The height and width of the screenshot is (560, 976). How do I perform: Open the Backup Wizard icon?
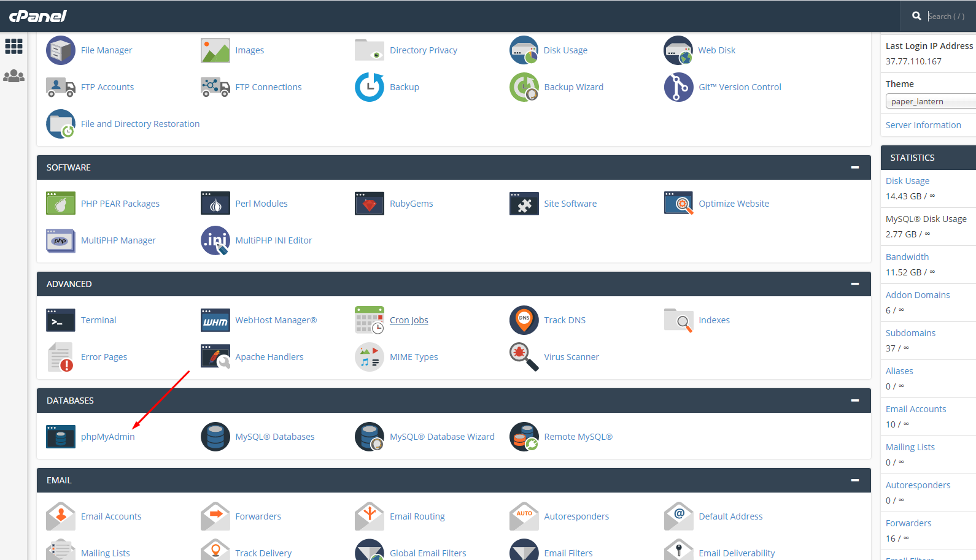524,87
